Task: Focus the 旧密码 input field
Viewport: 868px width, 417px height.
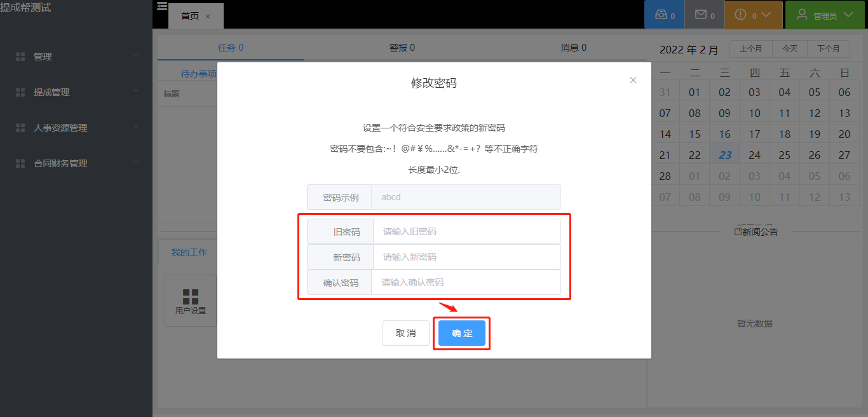Action: pos(466,231)
